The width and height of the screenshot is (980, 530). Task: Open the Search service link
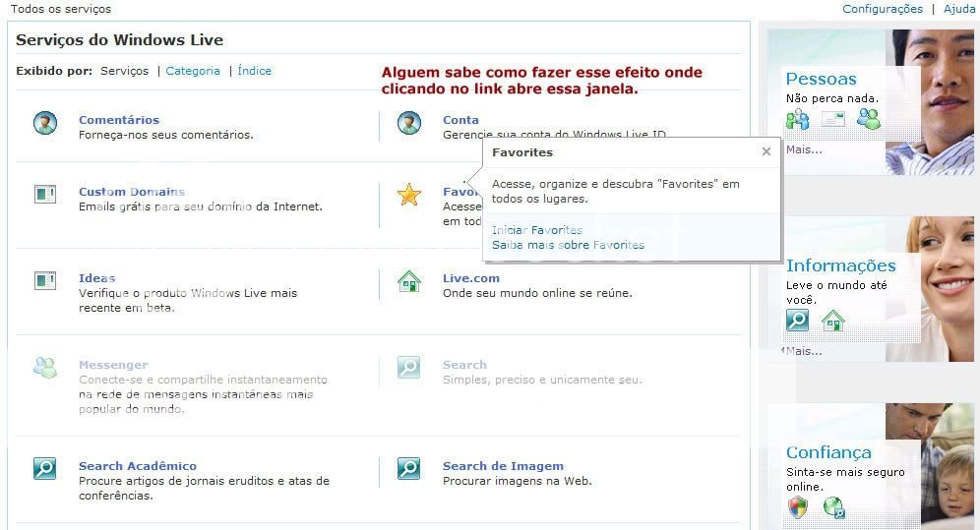464,365
